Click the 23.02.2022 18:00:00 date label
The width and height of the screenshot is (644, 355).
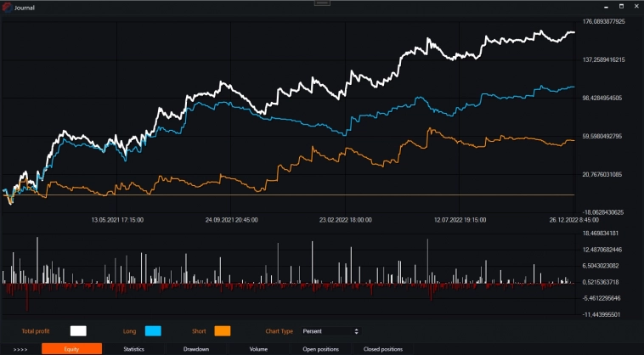(x=345, y=219)
